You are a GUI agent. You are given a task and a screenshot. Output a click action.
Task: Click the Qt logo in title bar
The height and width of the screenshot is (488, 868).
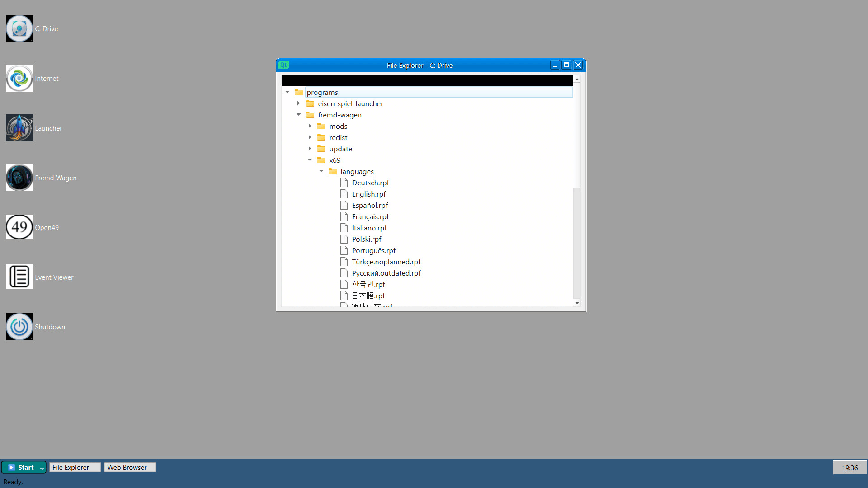click(283, 65)
